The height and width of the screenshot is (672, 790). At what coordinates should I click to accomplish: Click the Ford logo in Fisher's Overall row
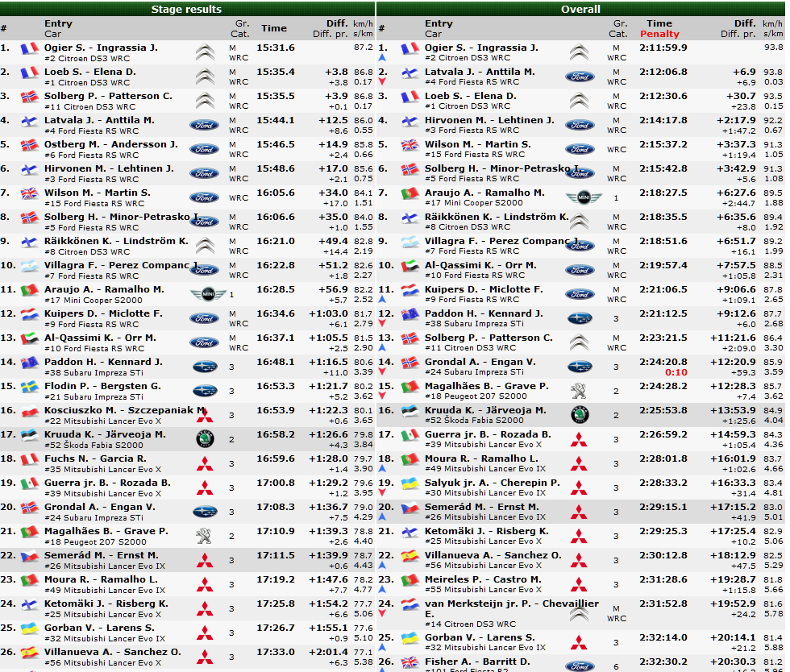579,666
